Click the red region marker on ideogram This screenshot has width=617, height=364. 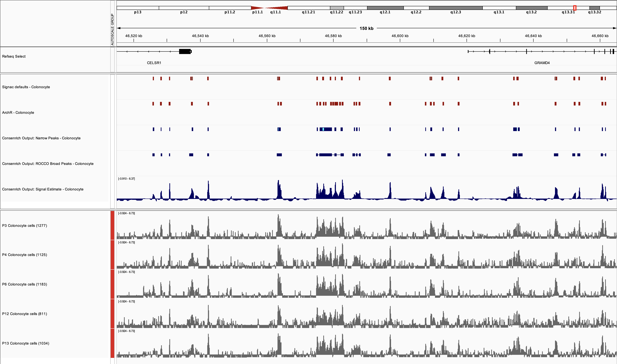point(575,8)
